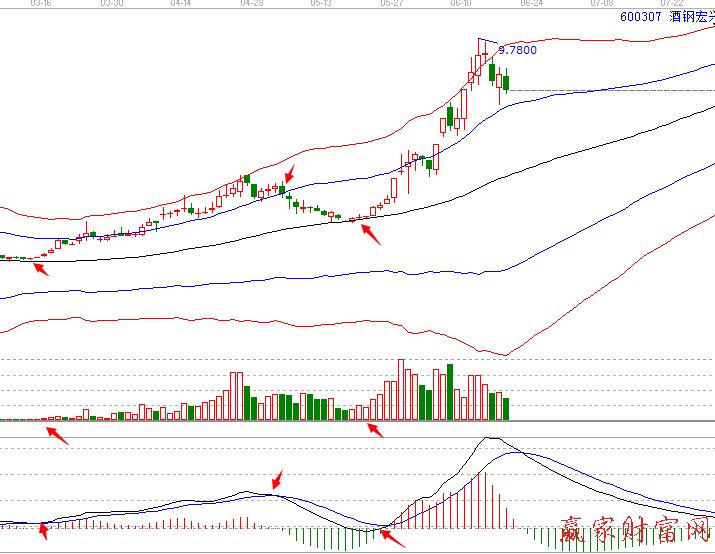Image resolution: width=715 pixels, height=554 pixels.
Task: Click the 酒钢宏兴 stock name
Action: pos(691,16)
